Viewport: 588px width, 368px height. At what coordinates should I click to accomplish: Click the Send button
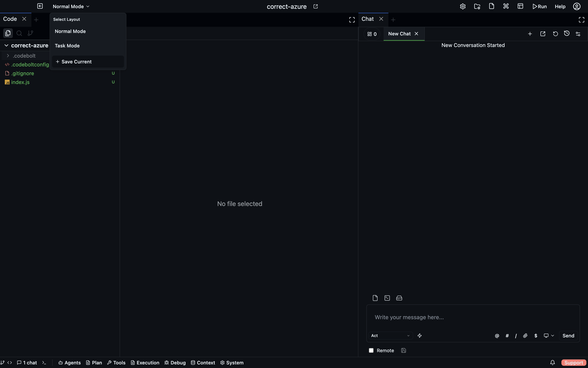(x=569, y=335)
